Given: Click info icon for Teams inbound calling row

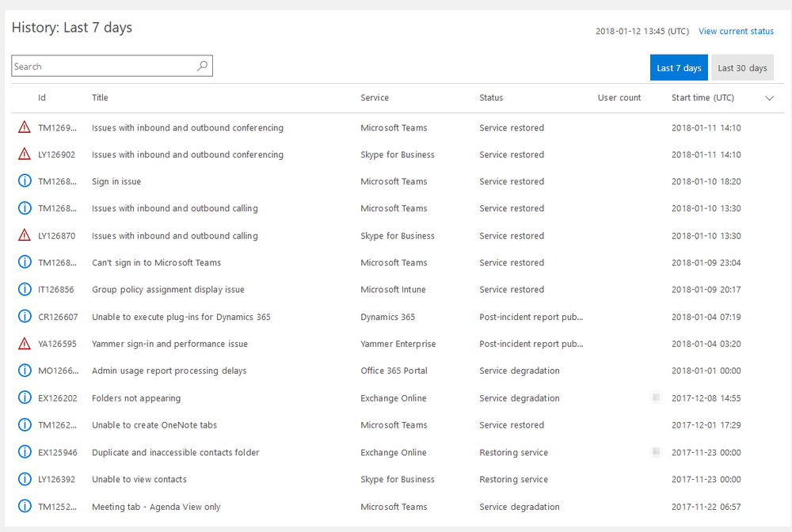Looking at the screenshot, I should tap(25, 207).
